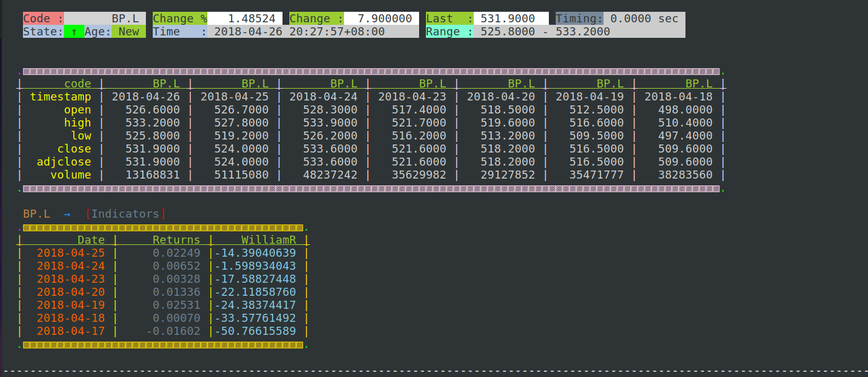Click the 'volume' row label
This screenshot has height=377, width=868.
click(x=71, y=175)
